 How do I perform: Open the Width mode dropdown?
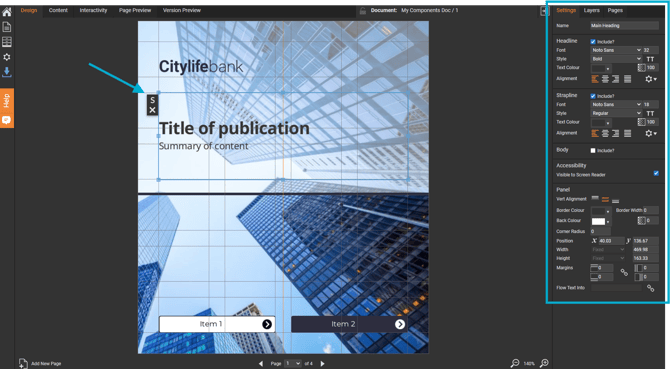(x=608, y=249)
